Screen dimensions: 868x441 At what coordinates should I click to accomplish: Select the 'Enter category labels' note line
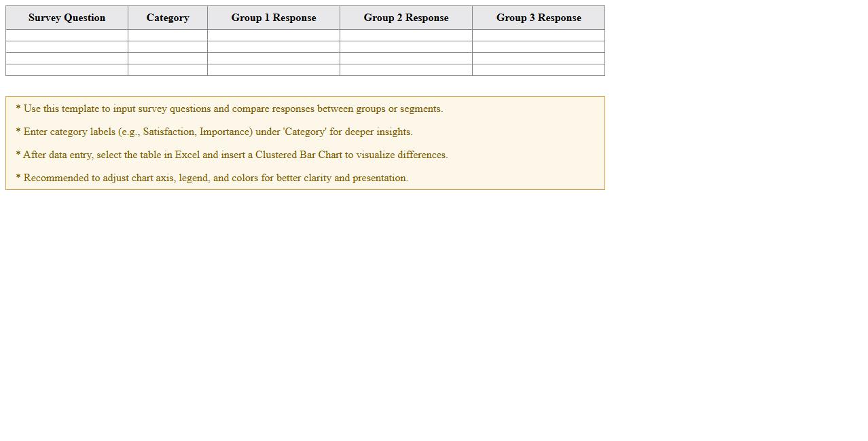(x=215, y=132)
